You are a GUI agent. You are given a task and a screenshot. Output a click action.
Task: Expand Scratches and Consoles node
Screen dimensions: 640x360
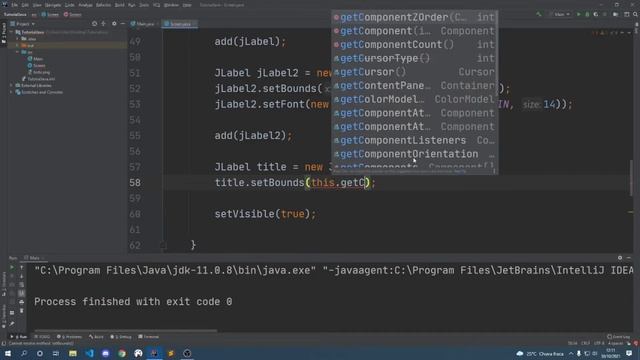pos(11,92)
